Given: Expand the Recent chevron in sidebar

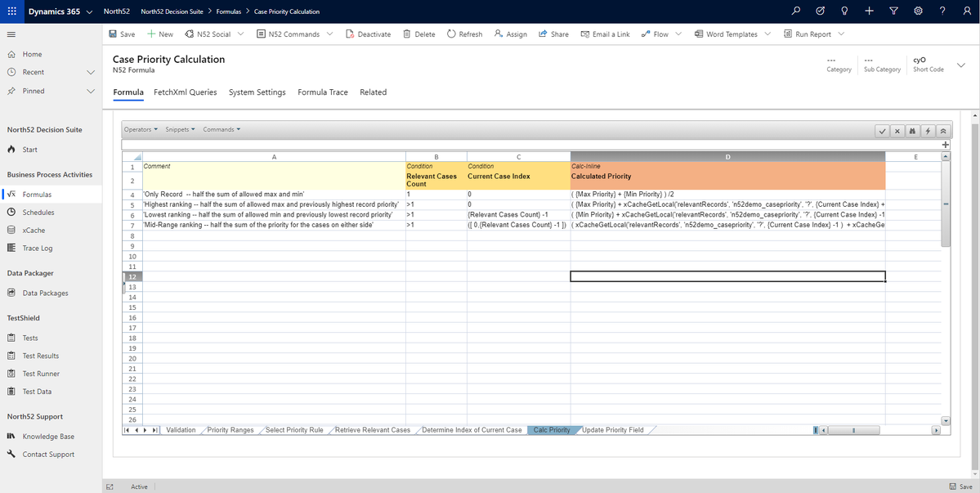Looking at the screenshot, I should pyautogui.click(x=91, y=73).
